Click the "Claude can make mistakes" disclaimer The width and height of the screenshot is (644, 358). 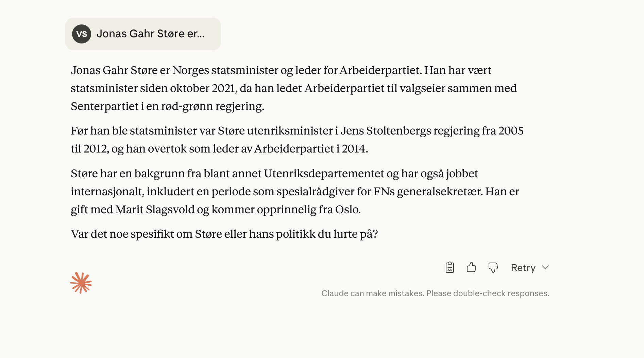[x=435, y=293]
